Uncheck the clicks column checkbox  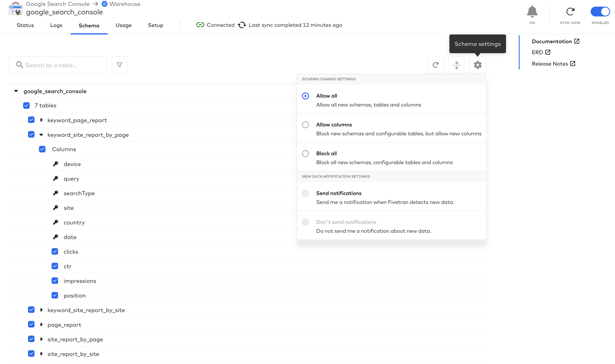tap(55, 251)
